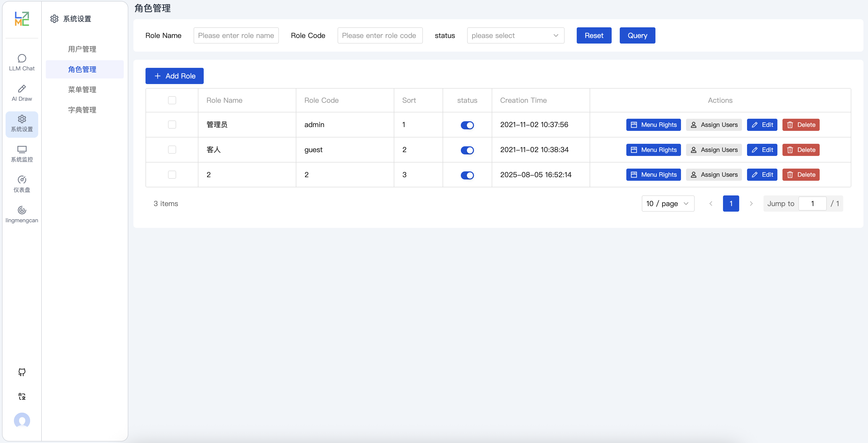
Task: Switch to 用户管理 in the submenu
Action: tap(82, 49)
